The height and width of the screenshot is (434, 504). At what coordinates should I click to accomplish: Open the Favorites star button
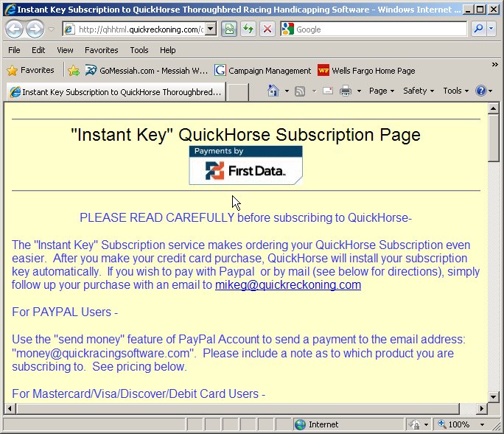click(30, 71)
